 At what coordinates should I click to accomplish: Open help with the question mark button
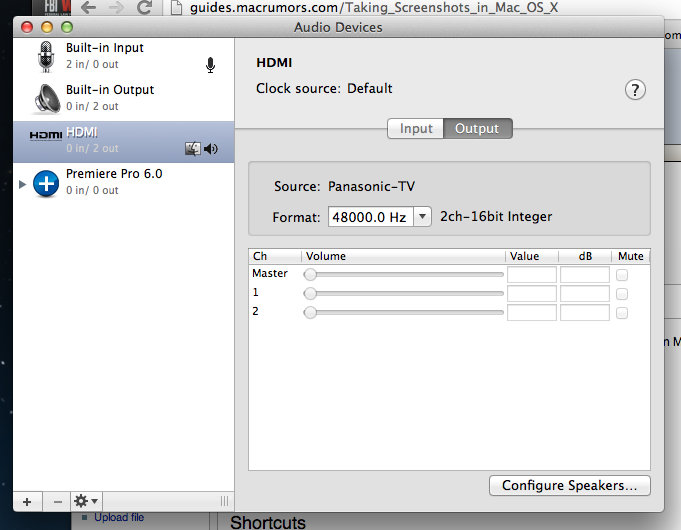coord(635,90)
